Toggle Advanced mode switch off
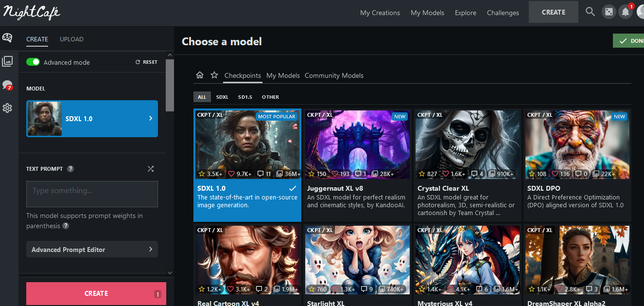The width and height of the screenshot is (644, 306). tap(33, 62)
